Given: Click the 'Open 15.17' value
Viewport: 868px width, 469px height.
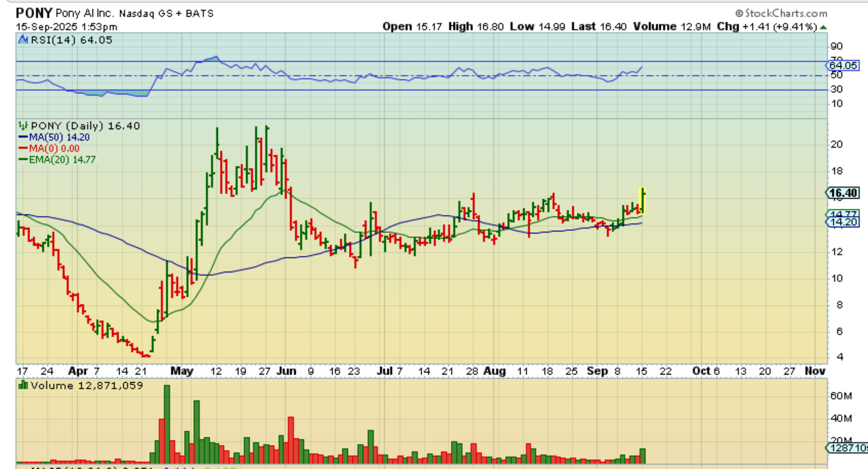Looking at the screenshot, I should pos(412,26).
